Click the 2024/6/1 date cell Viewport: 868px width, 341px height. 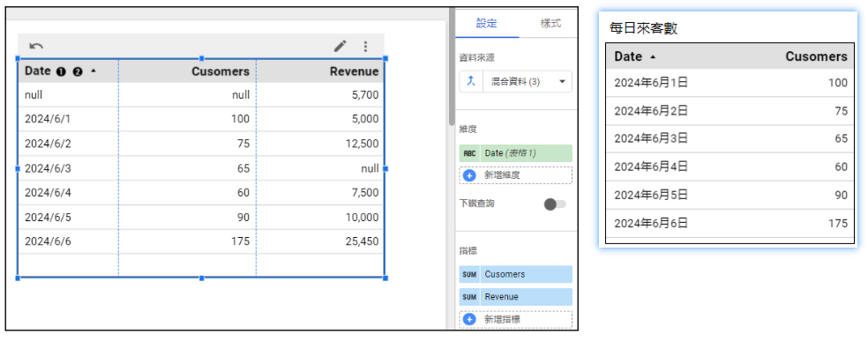[x=48, y=119]
